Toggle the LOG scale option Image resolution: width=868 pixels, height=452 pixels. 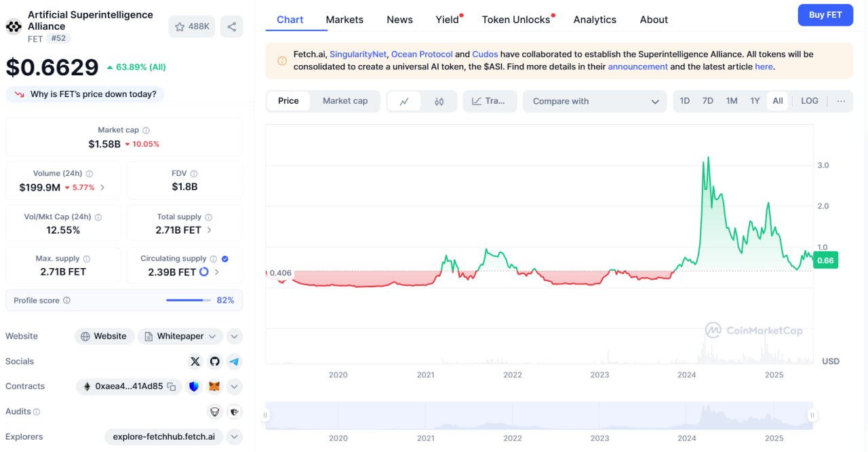(x=810, y=101)
